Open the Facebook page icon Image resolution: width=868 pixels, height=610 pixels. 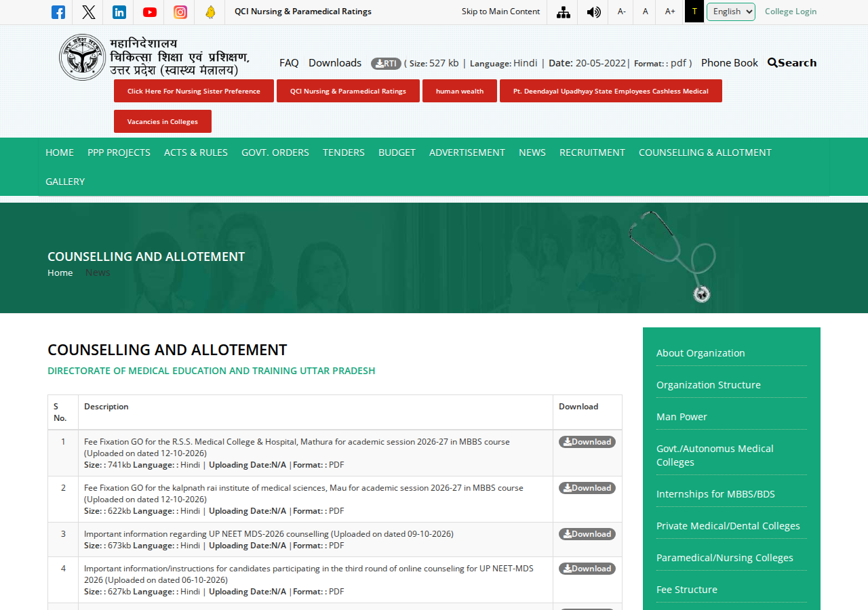[x=58, y=12]
